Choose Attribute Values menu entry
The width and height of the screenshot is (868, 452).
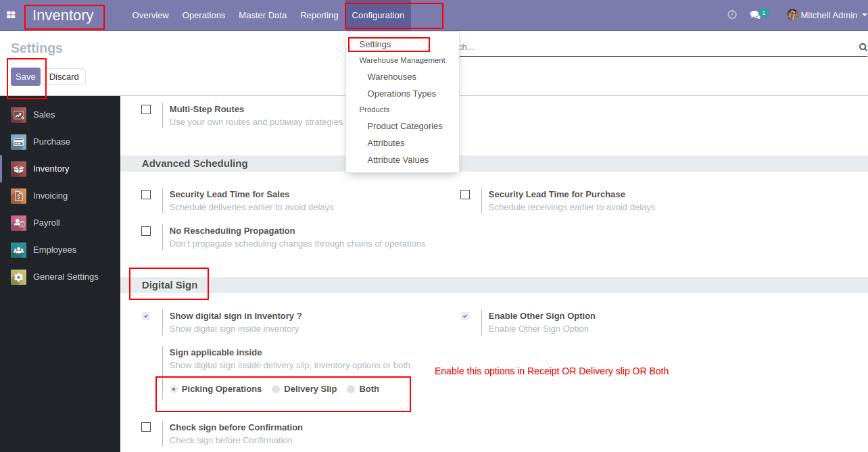click(398, 160)
